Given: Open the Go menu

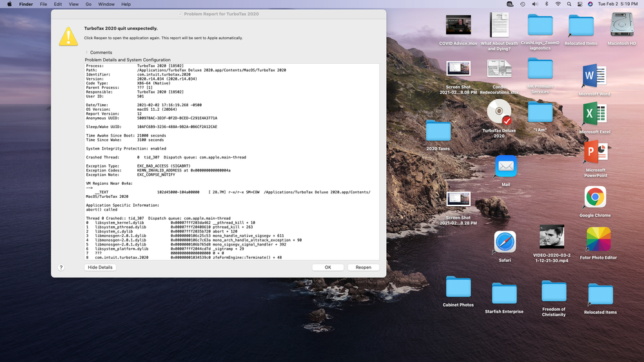Looking at the screenshot, I should [x=88, y=4].
